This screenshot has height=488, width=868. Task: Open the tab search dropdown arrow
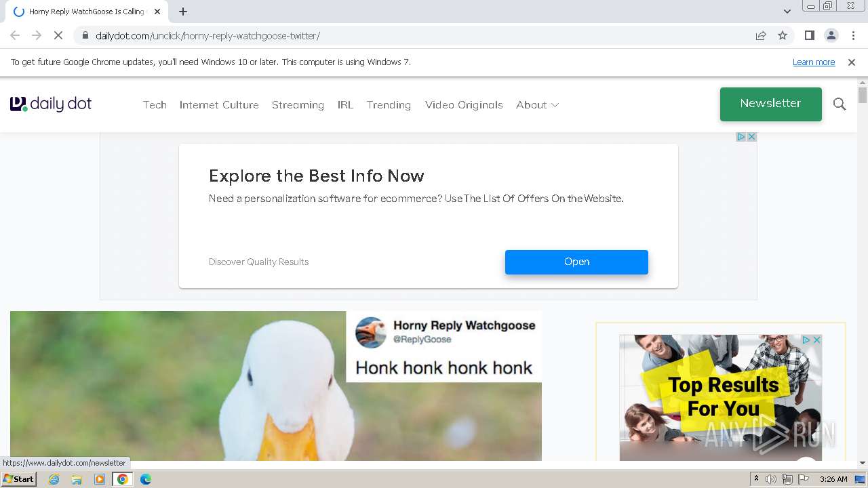coord(787,12)
